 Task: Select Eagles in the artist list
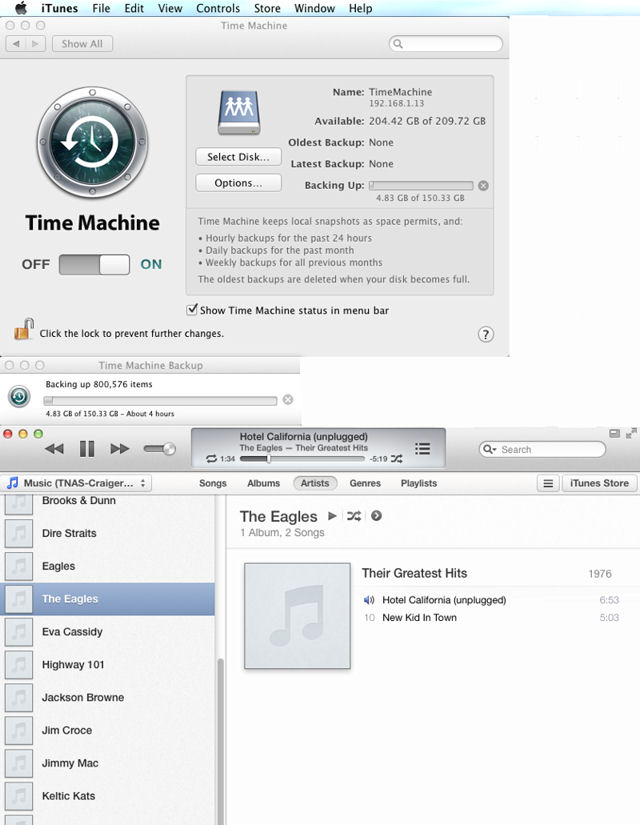point(107,566)
